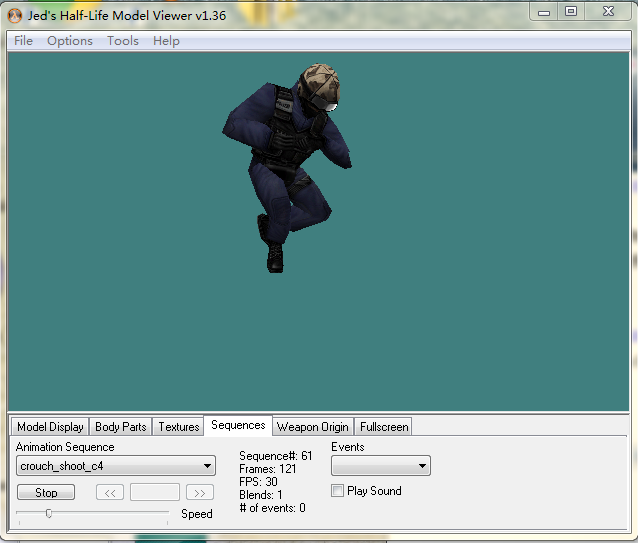This screenshot has width=638, height=543.
Task: Open the Options menu
Action: (x=70, y=41)
